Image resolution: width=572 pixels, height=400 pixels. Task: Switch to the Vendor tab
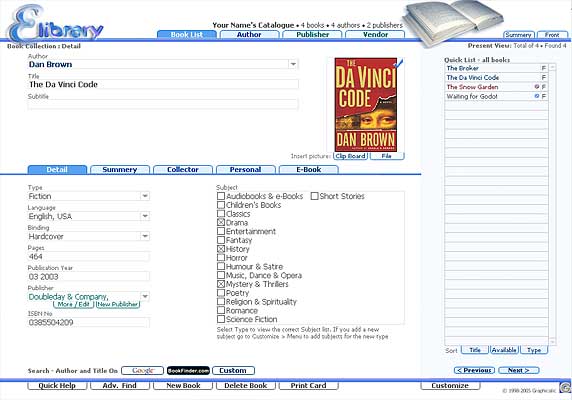[375, 35]
